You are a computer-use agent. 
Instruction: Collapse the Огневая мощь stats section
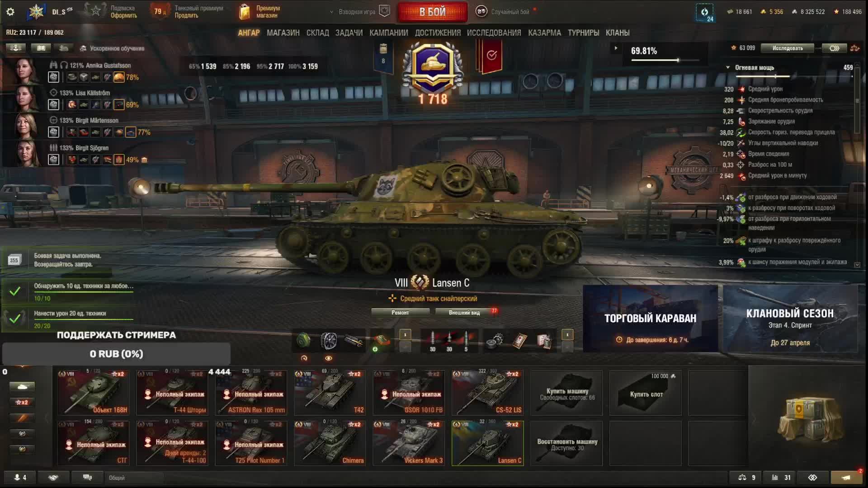pyautogui.click(x=728, y=67)
